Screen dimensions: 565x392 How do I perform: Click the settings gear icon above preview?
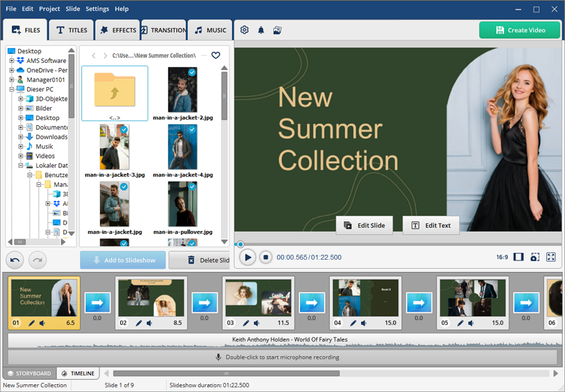pos(244,30)
